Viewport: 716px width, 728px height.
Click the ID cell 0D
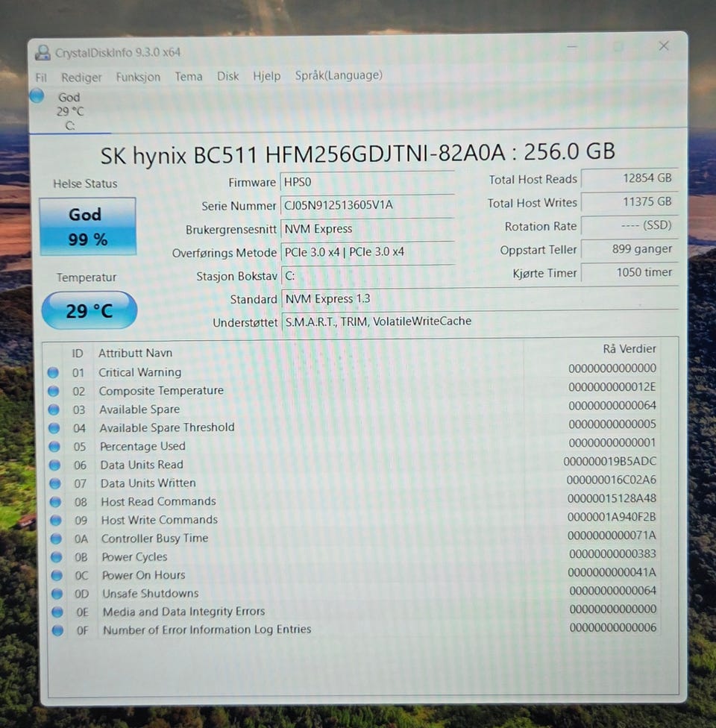tap(81, 594)
